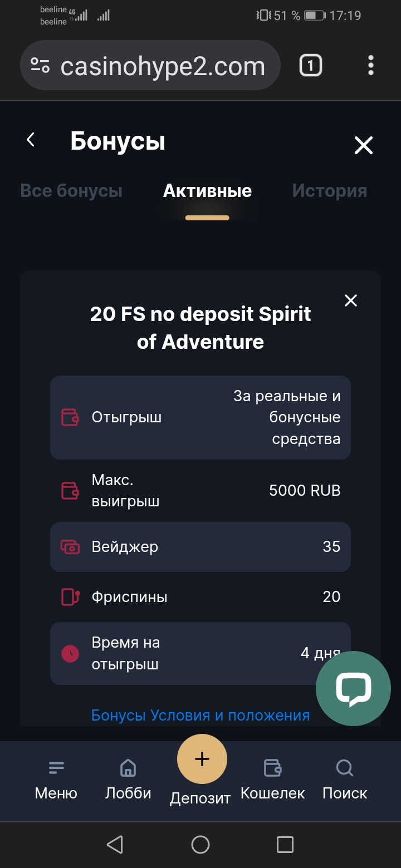Go to the Лобби home icon

(128, 780)
